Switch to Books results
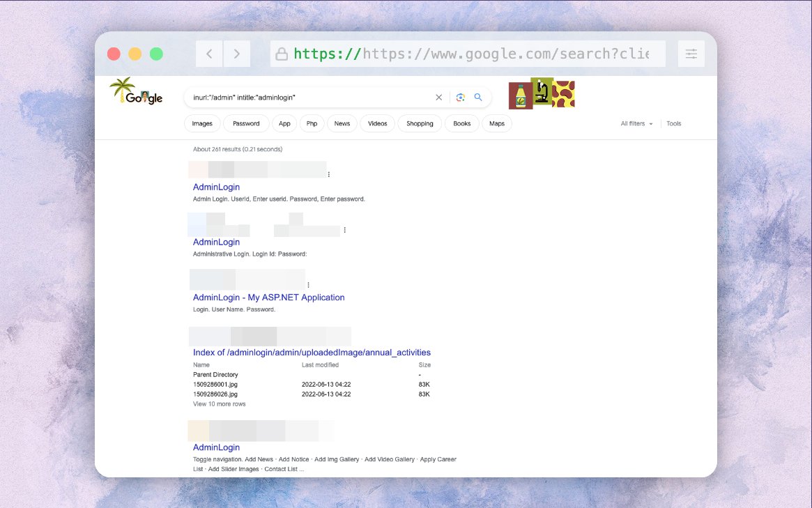812x508 pixels. tap(462, 124)
